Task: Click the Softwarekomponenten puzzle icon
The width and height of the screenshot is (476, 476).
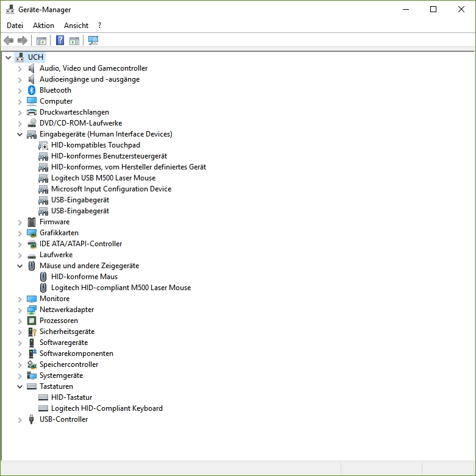Action: (32, 353)
